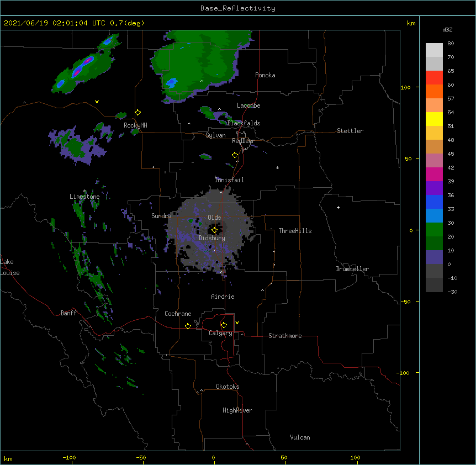Click the Ponoka city label
This screenshot has height=465, width=476.
(265, 75)
